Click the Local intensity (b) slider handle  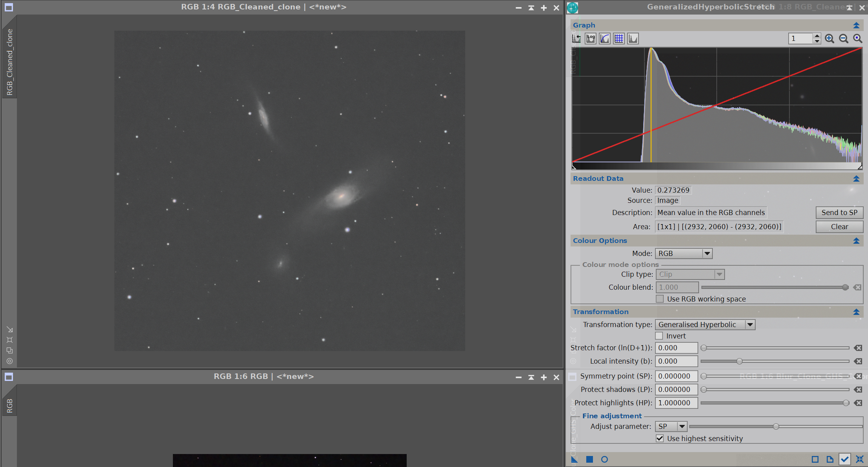pyautogui.click(x=740, y=361)
